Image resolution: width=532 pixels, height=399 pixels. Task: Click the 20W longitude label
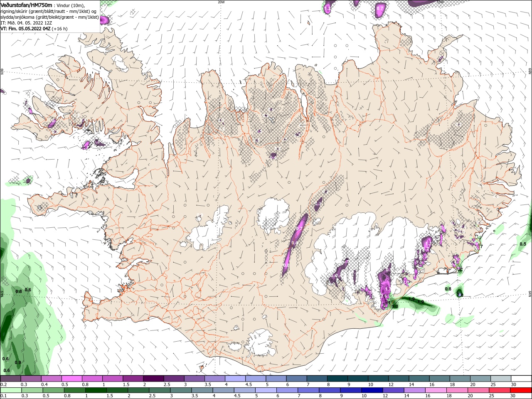[x=221, y=2]
